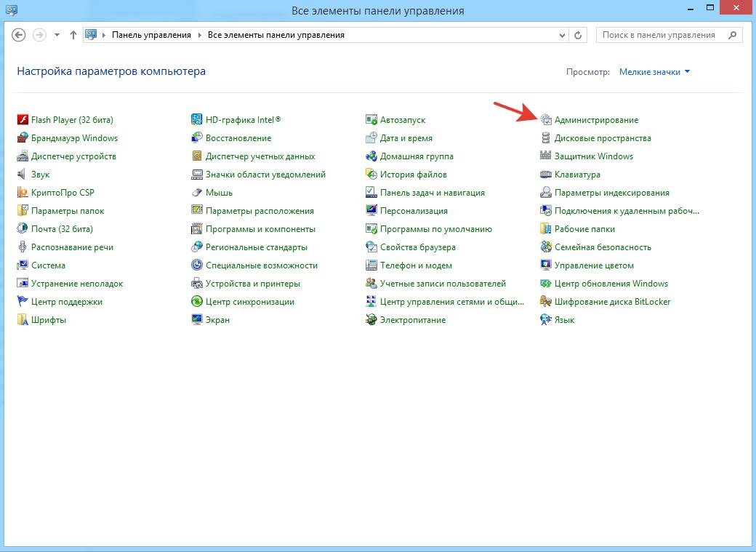This screenshot has width=756, height=552.
Task: Open Параметры индексирования link
Action: click(612, 193)
